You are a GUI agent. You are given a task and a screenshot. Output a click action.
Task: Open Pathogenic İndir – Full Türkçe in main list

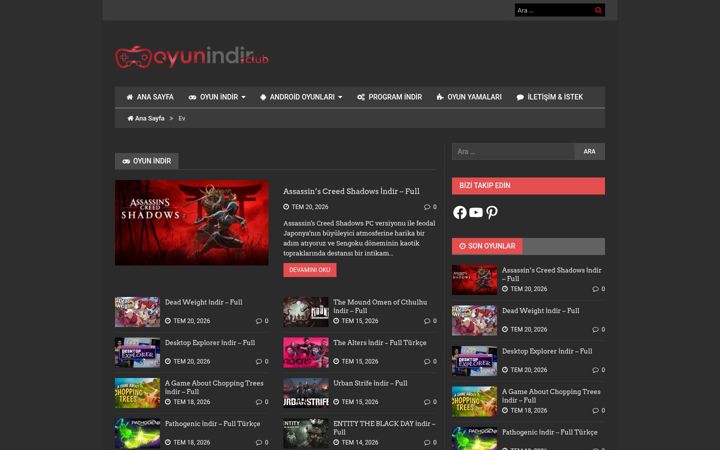click(212, 423)
